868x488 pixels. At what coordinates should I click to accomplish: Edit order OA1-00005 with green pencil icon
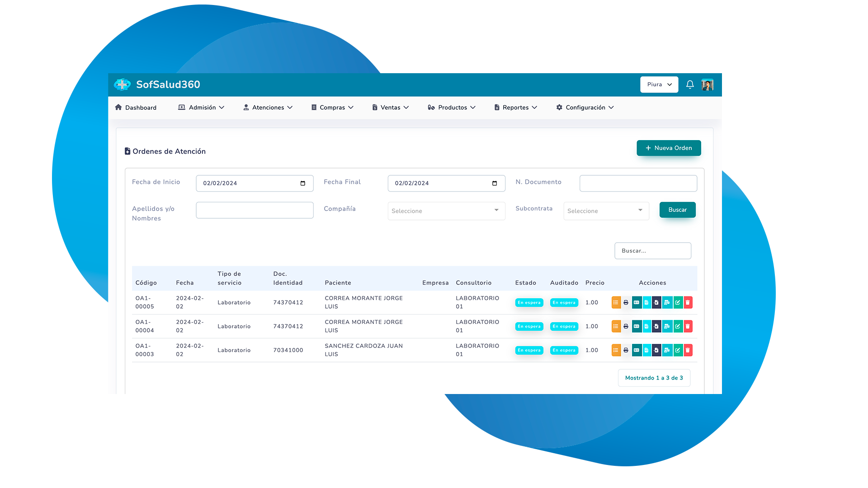678,302
